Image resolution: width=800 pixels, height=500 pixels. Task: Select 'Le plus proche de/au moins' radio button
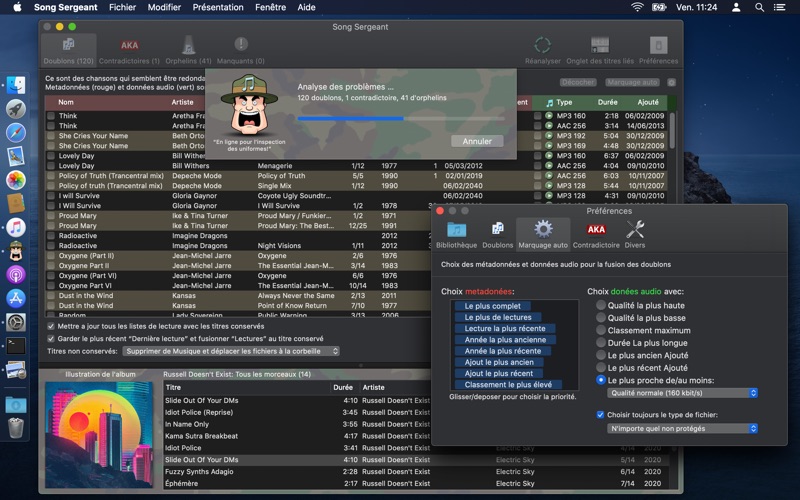tap(601, 380)
